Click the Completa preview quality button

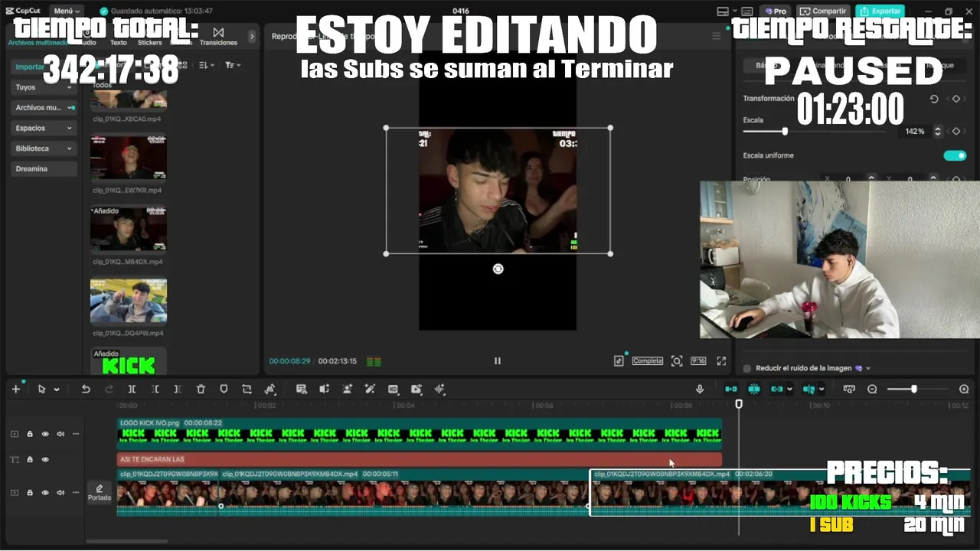pos(647,360)
